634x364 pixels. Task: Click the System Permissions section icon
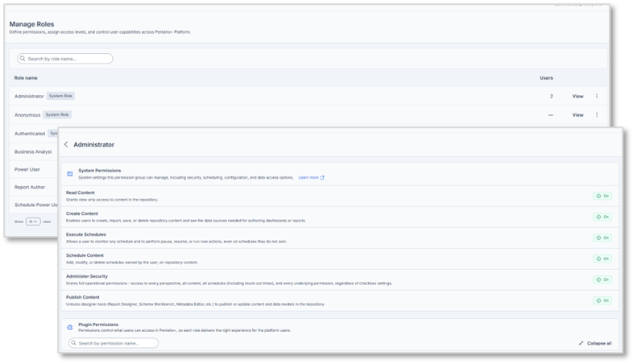[x=70, y=174]
